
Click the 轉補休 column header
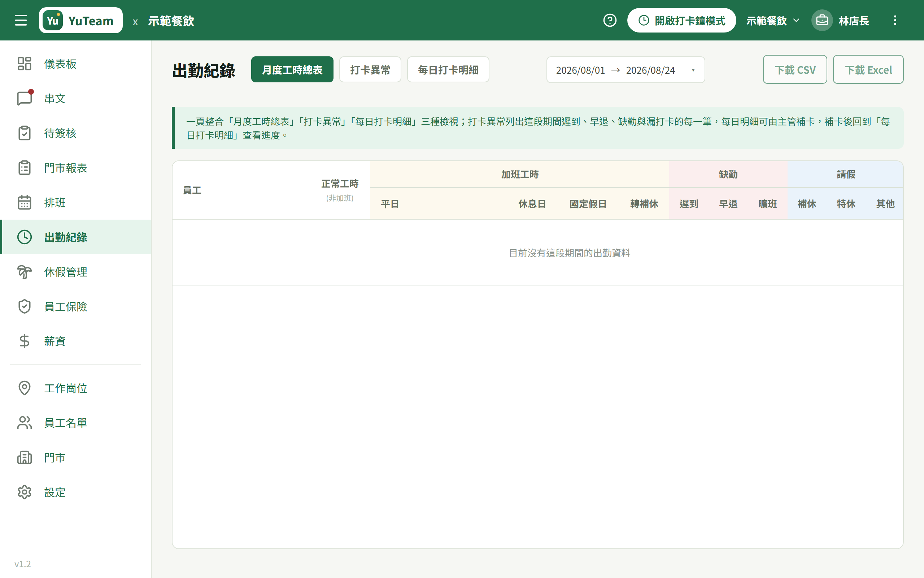point(644,204)
